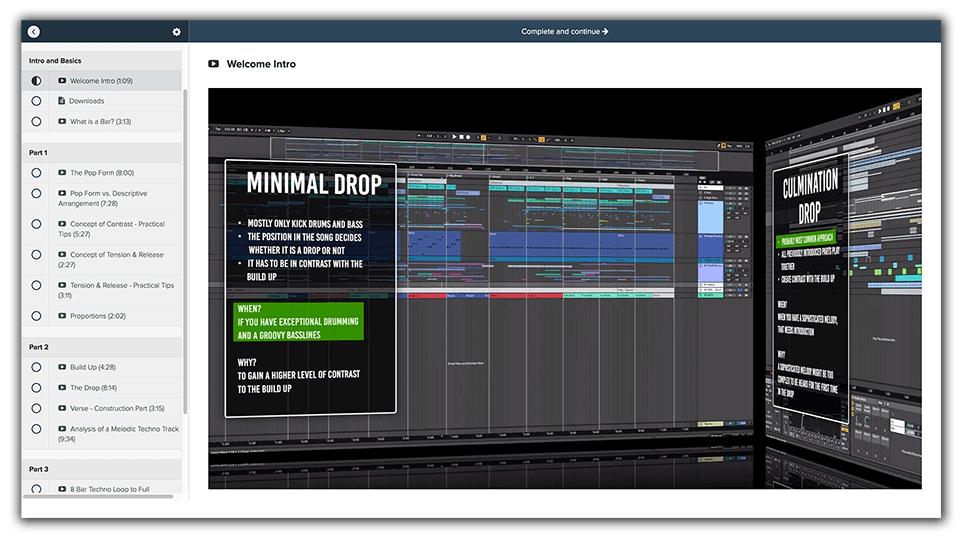The height and width of the screenshot is (540, 960).
Task: Toggle completion circle for Proportions lesson
Action: point(36,316)
